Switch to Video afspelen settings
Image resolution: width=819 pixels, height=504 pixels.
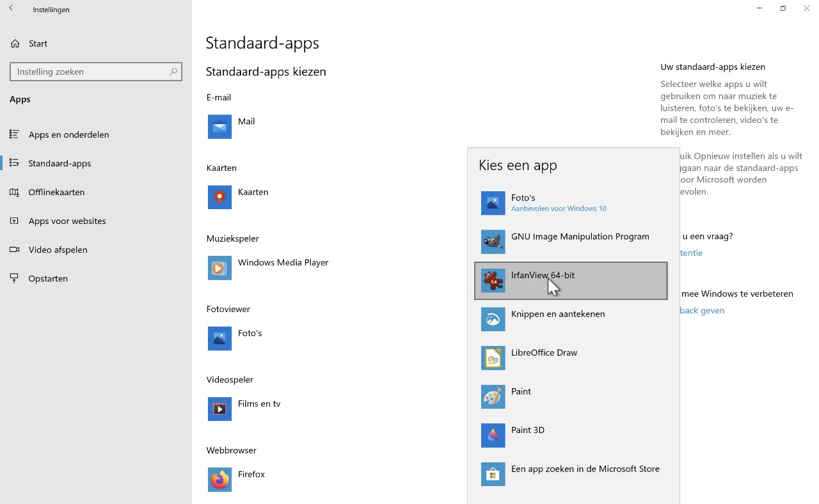[96, 249]
